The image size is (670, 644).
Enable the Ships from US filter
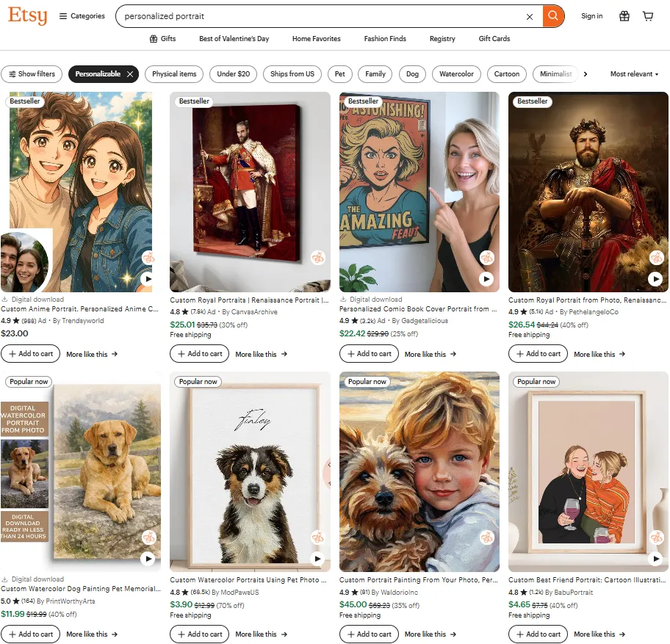coord(292,74)
